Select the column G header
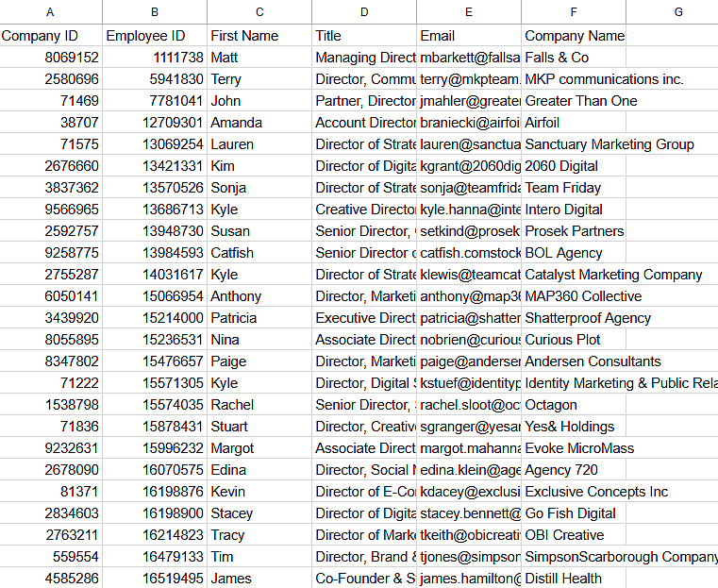 pyautogui.click(x=677, y=11)
